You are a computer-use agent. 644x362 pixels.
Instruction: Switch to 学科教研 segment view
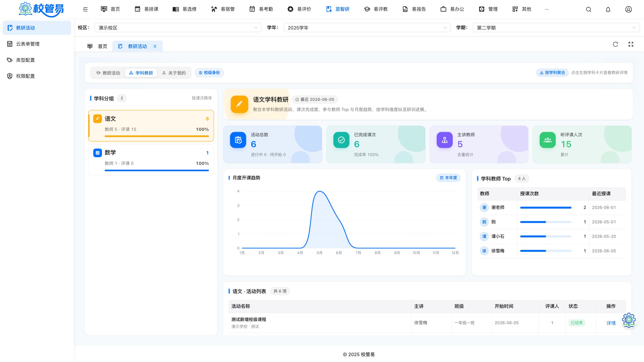click(141, 73)
